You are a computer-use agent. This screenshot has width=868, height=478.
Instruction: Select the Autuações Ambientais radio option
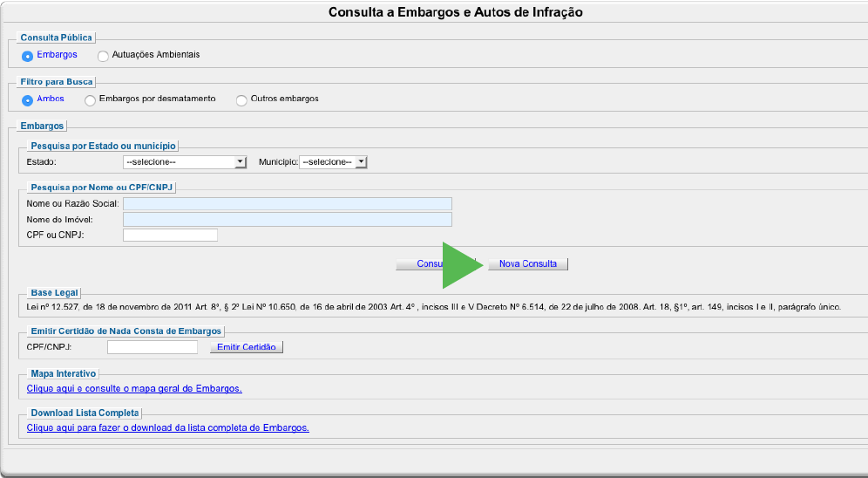pos(104,56)
